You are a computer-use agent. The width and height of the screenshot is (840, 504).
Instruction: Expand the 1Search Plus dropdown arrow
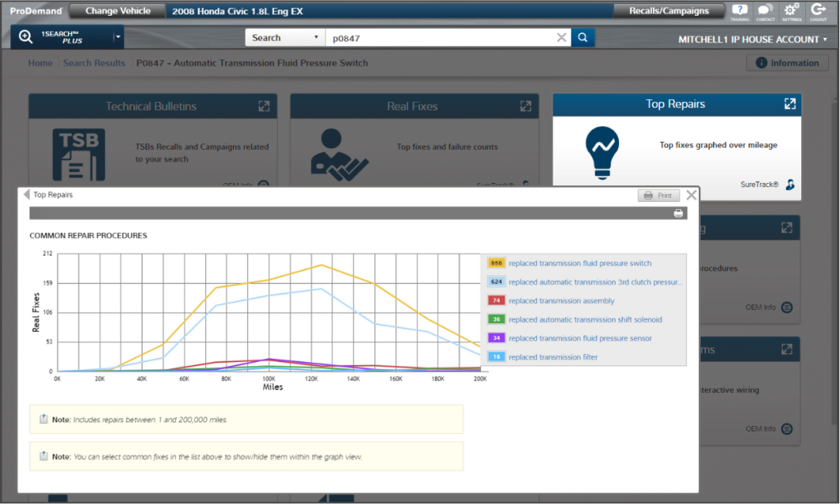coord(118,37)
